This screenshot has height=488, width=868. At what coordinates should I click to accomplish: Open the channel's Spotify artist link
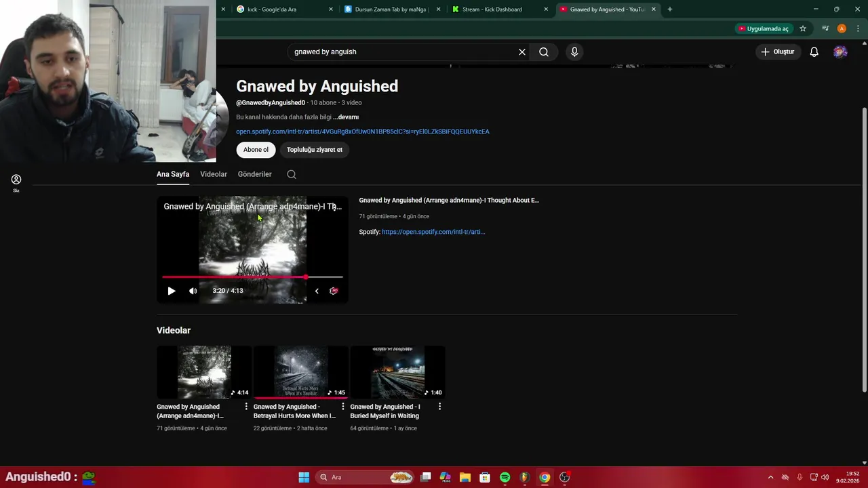363,131
